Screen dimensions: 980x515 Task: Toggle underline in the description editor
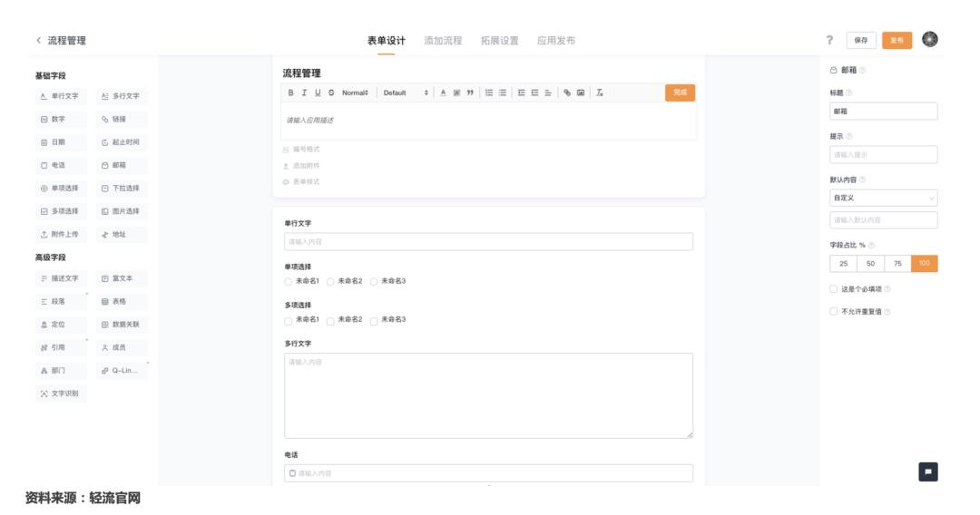[x=318, y=92]
